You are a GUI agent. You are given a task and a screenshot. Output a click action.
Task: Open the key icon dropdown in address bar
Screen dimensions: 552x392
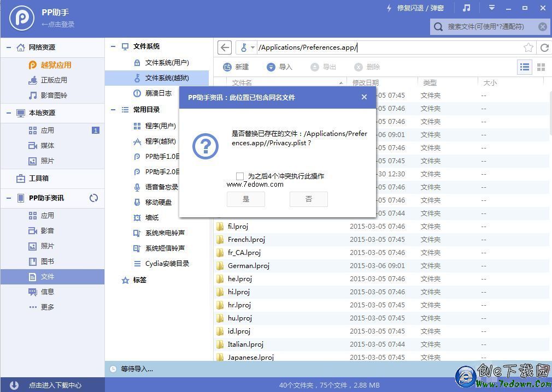coord(247,47)
